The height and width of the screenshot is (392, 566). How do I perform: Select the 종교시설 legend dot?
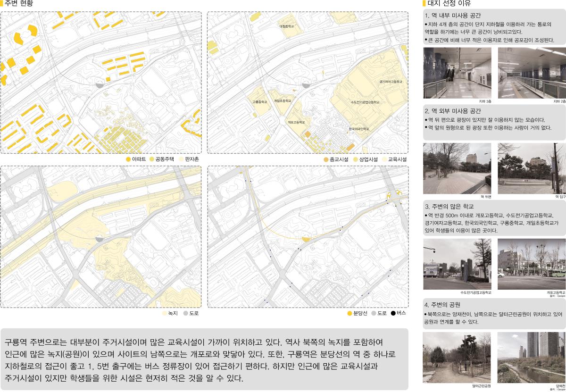coord(325,159)
